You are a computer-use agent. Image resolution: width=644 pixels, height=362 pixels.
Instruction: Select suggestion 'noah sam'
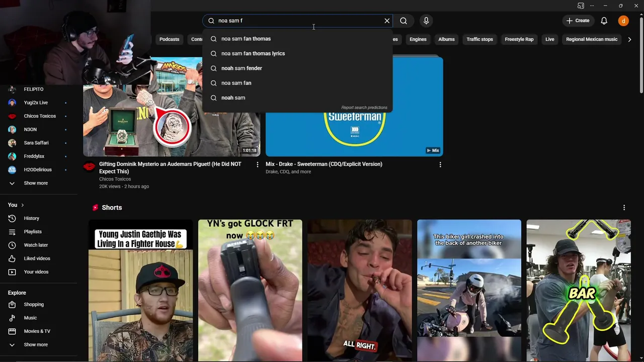tap(297, 98)
